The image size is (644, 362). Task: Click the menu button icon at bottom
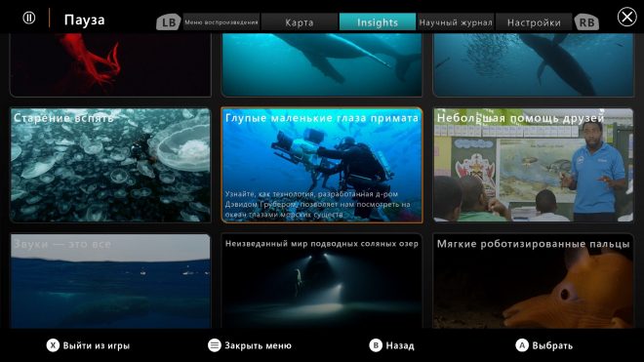click(x=215, y=345)
